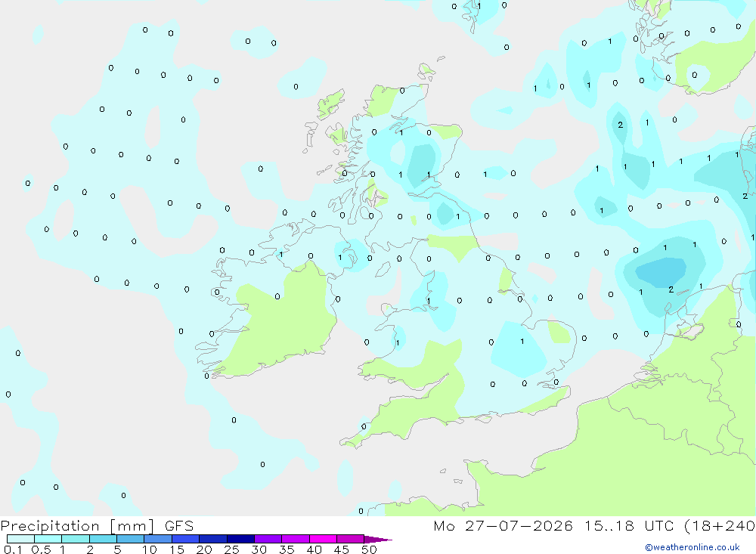Screen dimensions: 756x554
Task: Click the '20' legend value
Action: point(204,549)
